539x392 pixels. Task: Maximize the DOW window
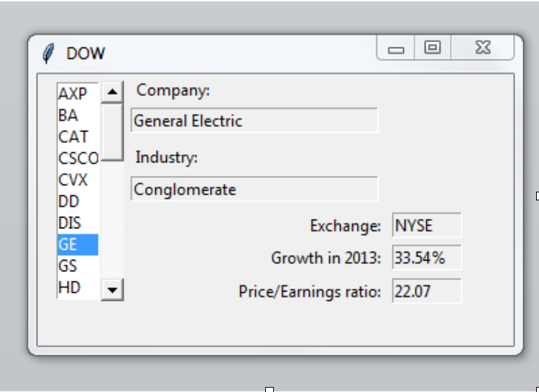tap(432, 48)
